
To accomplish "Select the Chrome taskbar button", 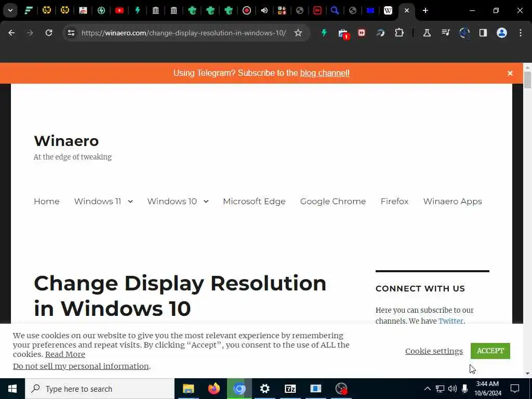I will click(x=239, y=389).
